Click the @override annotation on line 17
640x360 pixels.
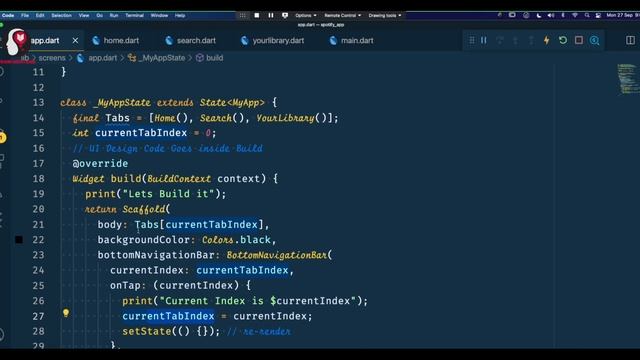coord(100,164)
